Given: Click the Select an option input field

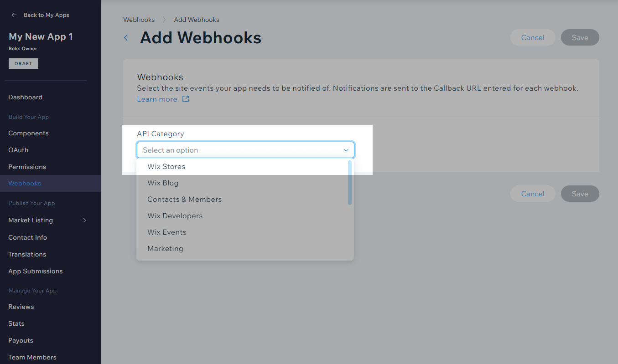Looking at the screenshot, I should tap(237, 150).
